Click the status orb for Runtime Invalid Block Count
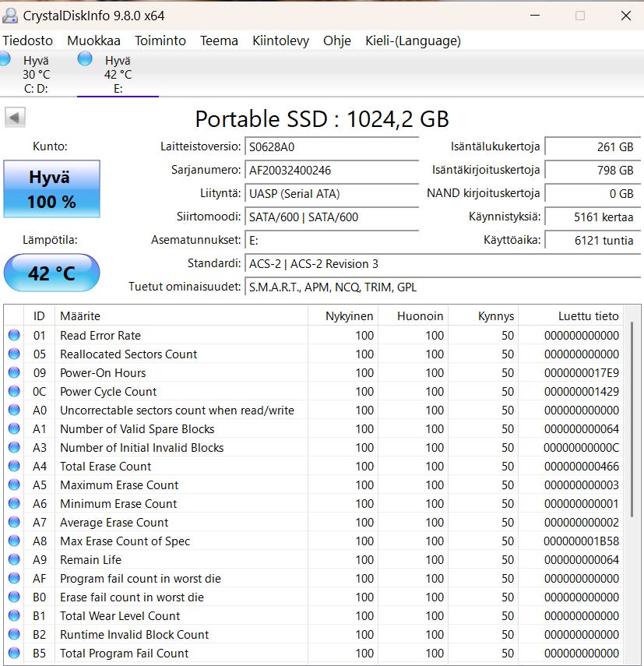644x666 pixels. click(14, 634)
